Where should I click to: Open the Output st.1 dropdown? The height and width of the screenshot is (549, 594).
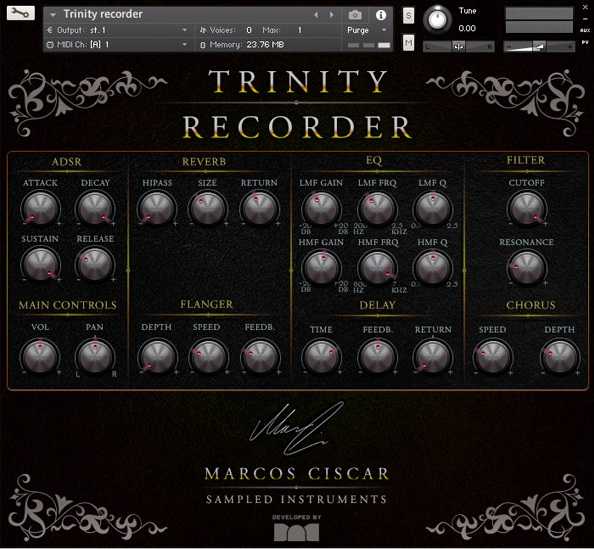click(x=117, y=30)
